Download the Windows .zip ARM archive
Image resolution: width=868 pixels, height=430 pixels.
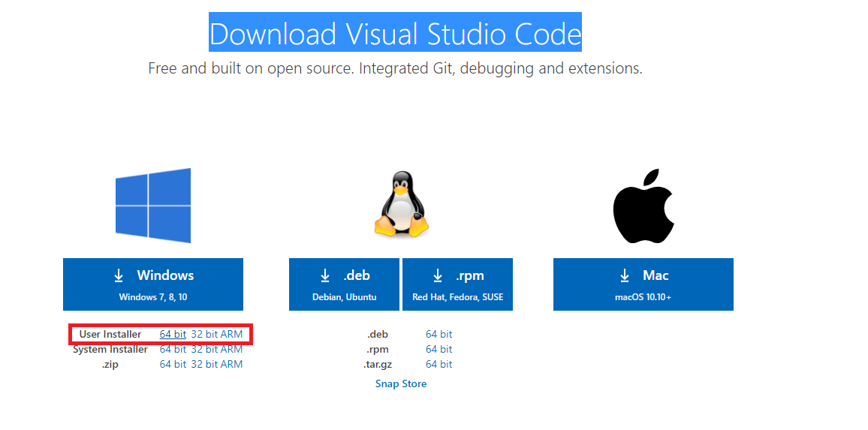[231, 364]
